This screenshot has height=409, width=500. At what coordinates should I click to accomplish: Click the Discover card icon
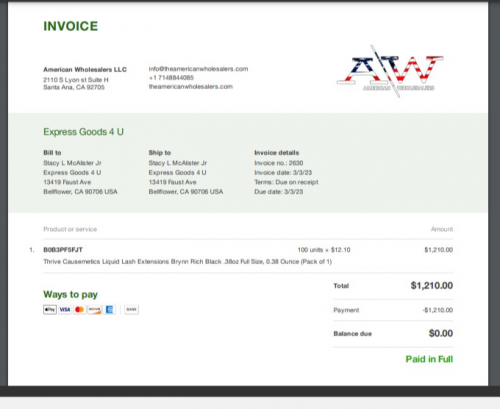click(94, 310)
